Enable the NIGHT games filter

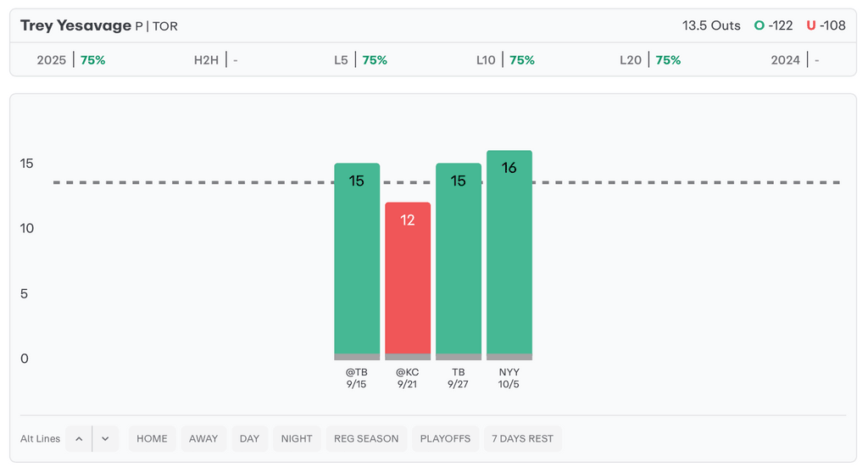297,438
